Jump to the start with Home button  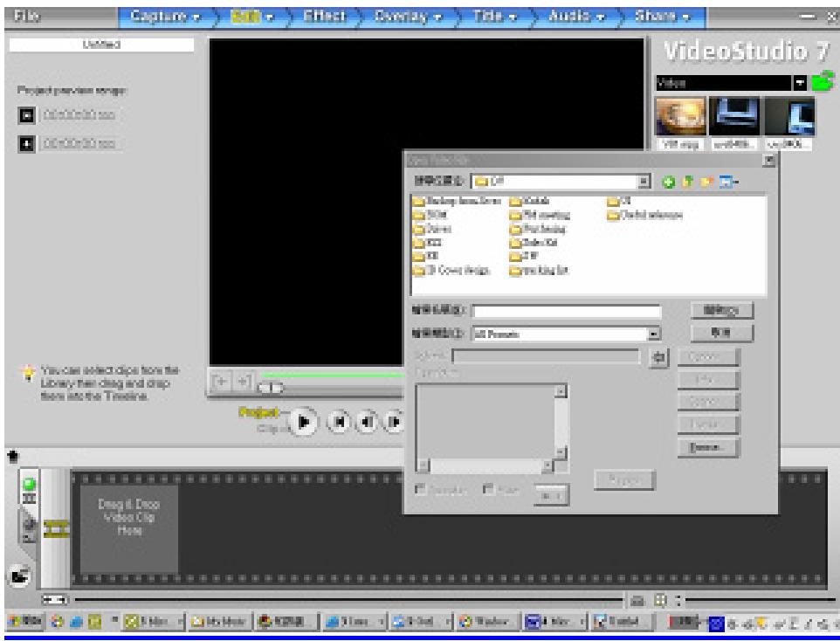[x=339, y=423]
